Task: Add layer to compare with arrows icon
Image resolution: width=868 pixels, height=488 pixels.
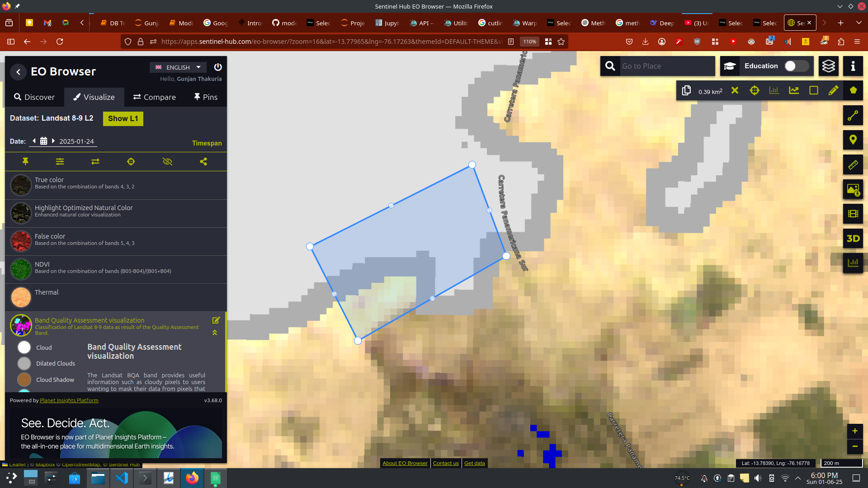Action: 95,161
